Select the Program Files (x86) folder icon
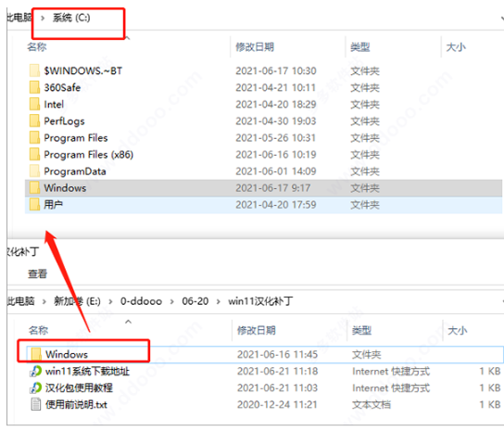The height and width of the screenshot is (431, 504). (34, 154)
